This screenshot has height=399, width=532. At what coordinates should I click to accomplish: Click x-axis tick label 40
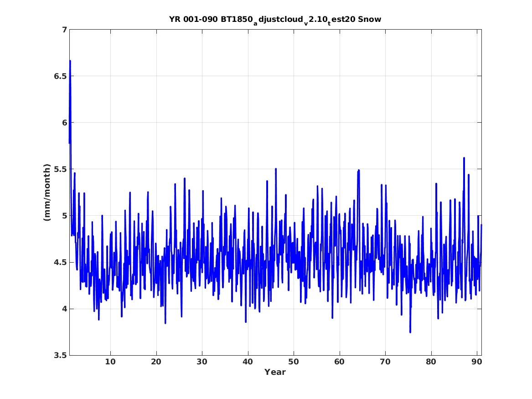point(248,362)
